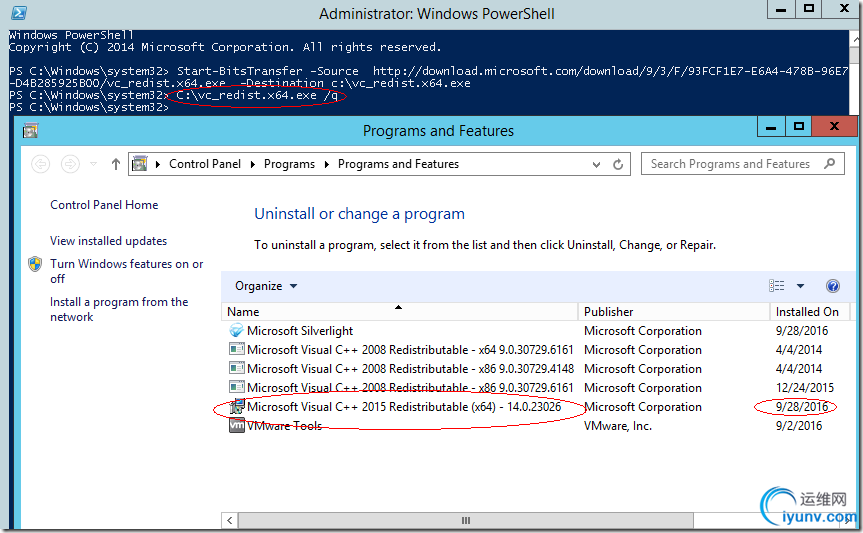The height and width of the screenshot is (533, 863).
Task: Go up one level with up arrow
Action: (116, 164)
